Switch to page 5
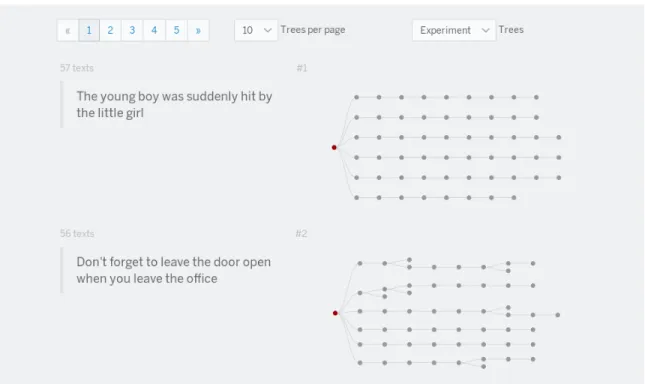 176,30
